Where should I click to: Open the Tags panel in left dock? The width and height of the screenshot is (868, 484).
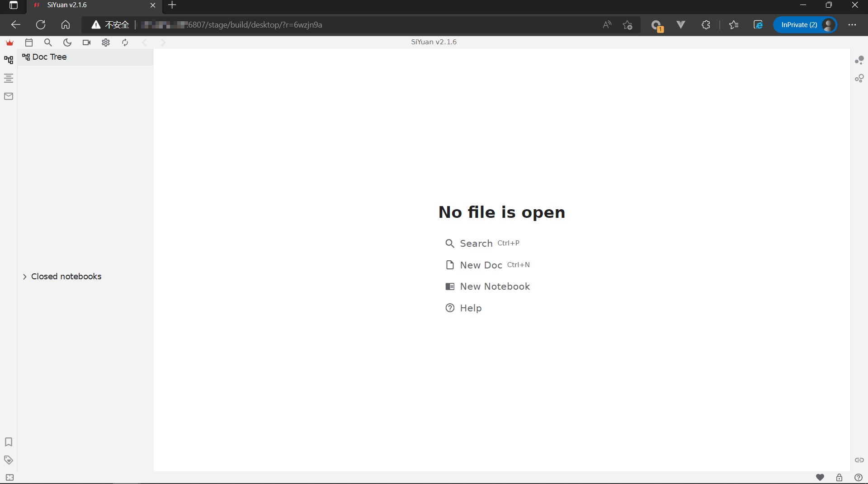coord(9,460)
